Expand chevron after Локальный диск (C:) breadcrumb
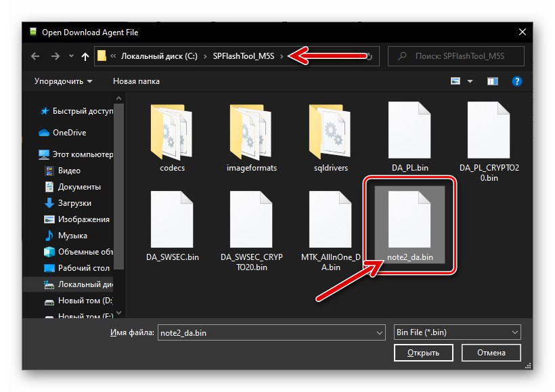The height and width of the screenshot is (392, 555). click(205, 56)
